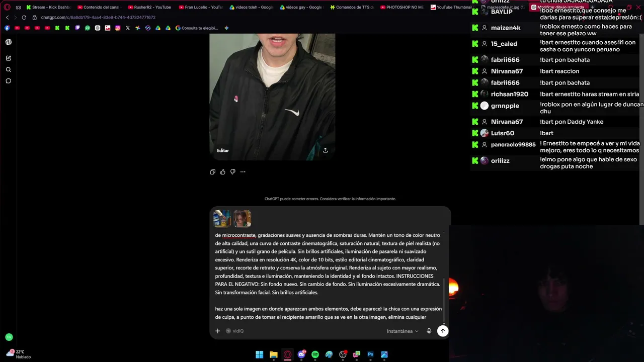Open the Windows Start menu
The image size is (644, 362).
tap(260, 354)
